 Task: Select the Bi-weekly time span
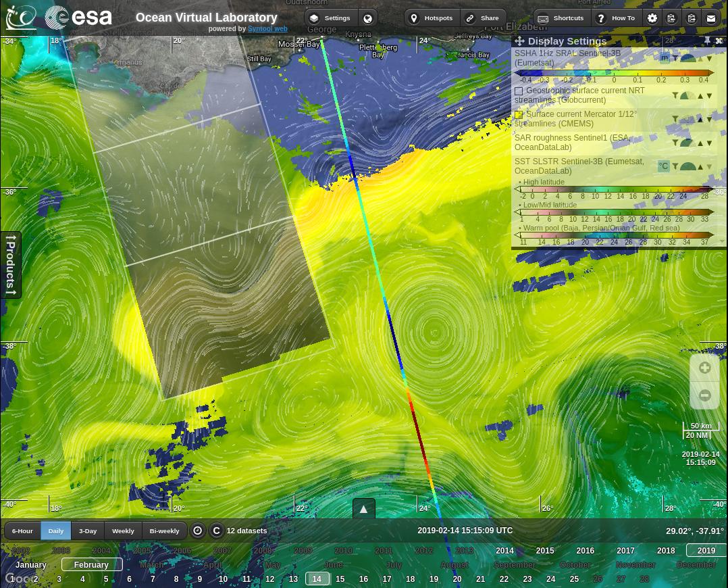click(x=164, y=531)
